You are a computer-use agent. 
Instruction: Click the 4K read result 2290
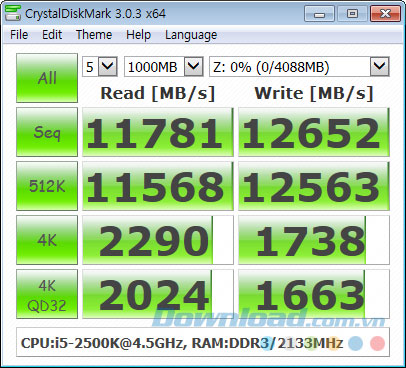[158, 240]
